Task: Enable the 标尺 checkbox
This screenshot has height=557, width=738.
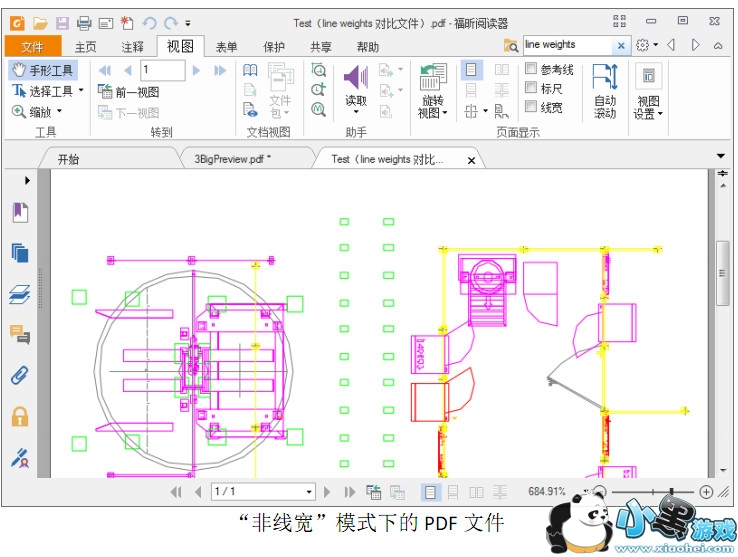Action: [x=531, y=87]
